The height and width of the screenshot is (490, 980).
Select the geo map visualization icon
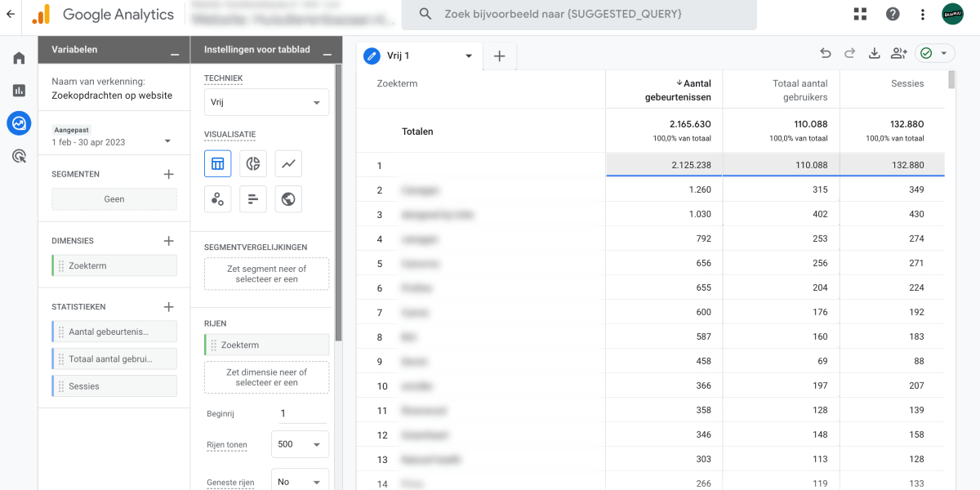pos(288,198)
